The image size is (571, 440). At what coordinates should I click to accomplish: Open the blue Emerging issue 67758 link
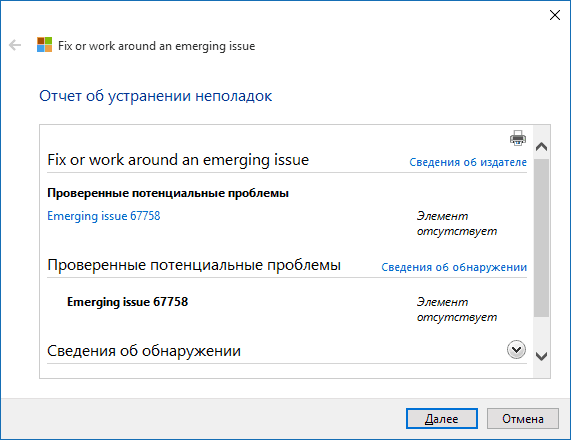[104, 216]
